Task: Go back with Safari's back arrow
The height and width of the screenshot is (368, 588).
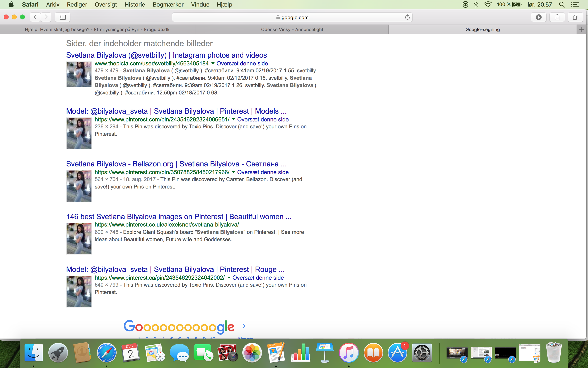Action: click(x=35, y=17)
